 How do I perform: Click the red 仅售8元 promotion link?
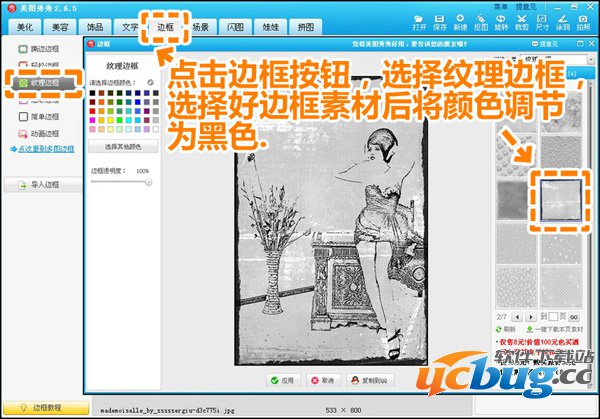pos(538,342)
